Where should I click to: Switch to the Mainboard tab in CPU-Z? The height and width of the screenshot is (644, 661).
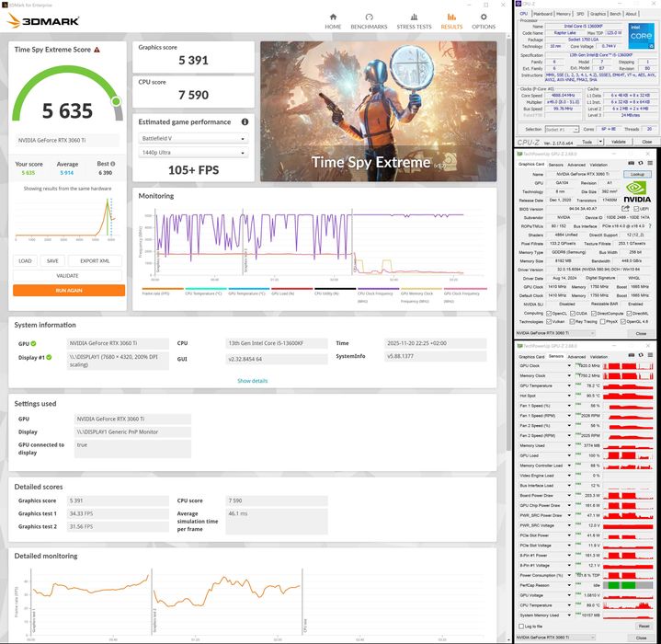(x=543, y=14)
